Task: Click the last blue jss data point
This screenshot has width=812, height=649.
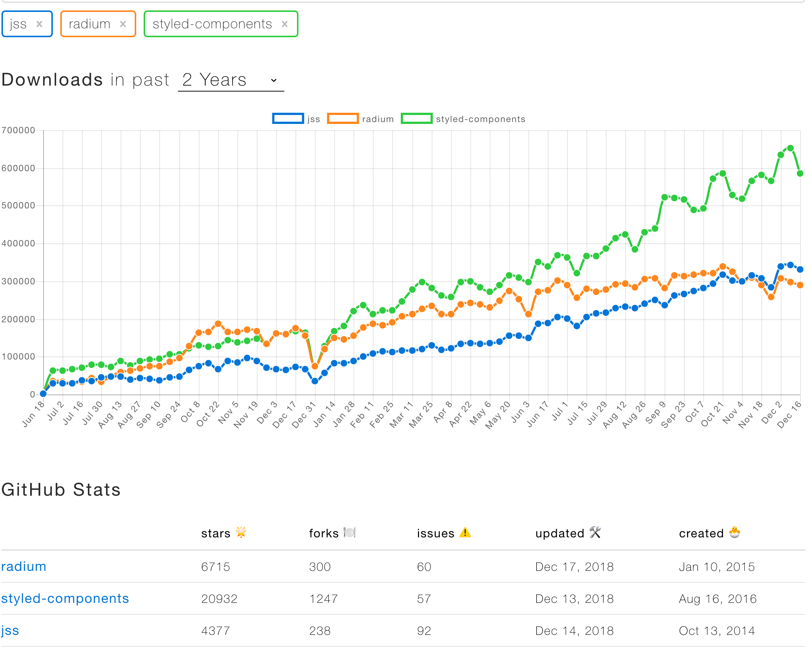Action: coord(800,269)
